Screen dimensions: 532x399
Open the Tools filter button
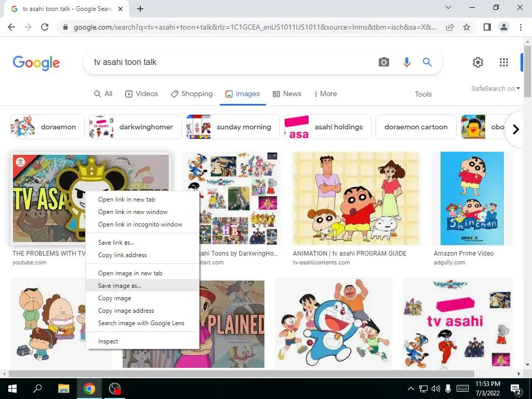click(x=423, y=94)
